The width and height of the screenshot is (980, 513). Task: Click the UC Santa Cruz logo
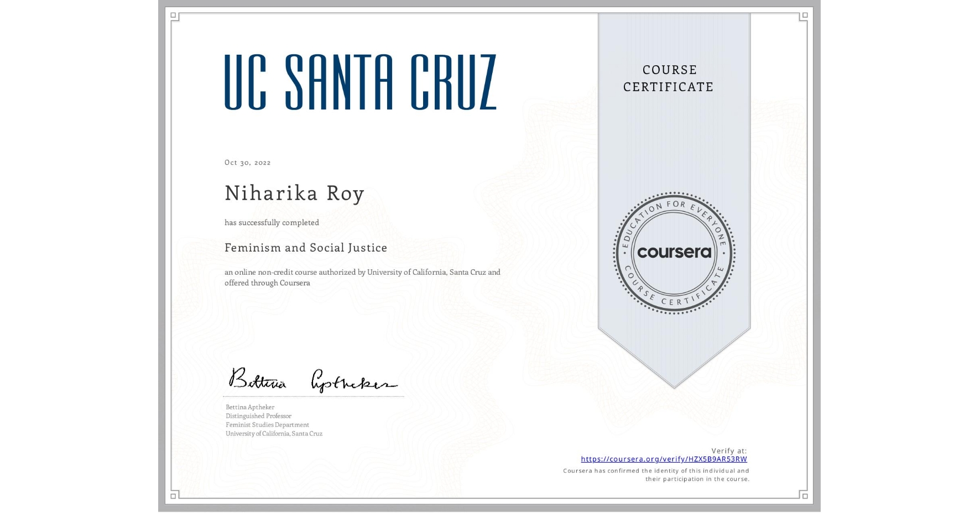click(361, 82)
